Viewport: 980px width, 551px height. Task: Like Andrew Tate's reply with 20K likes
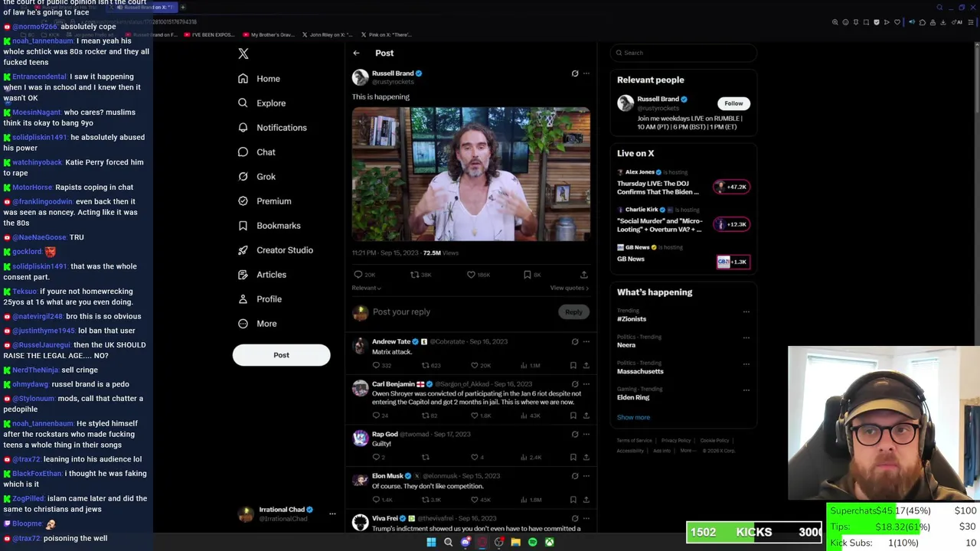tap(475, 366)
